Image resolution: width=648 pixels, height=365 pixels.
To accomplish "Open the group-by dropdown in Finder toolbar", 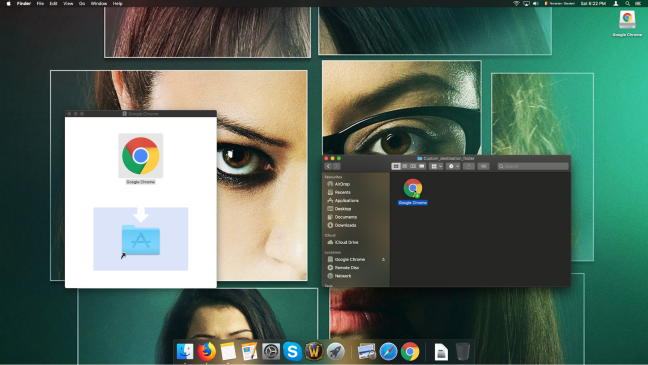I will pyautogui.click(x=436, y=166).
